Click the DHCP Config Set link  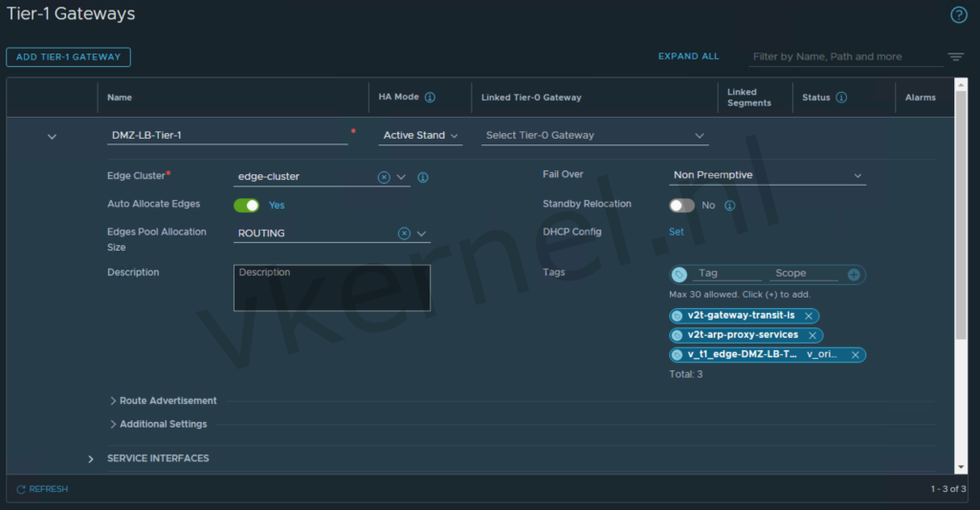677,232
